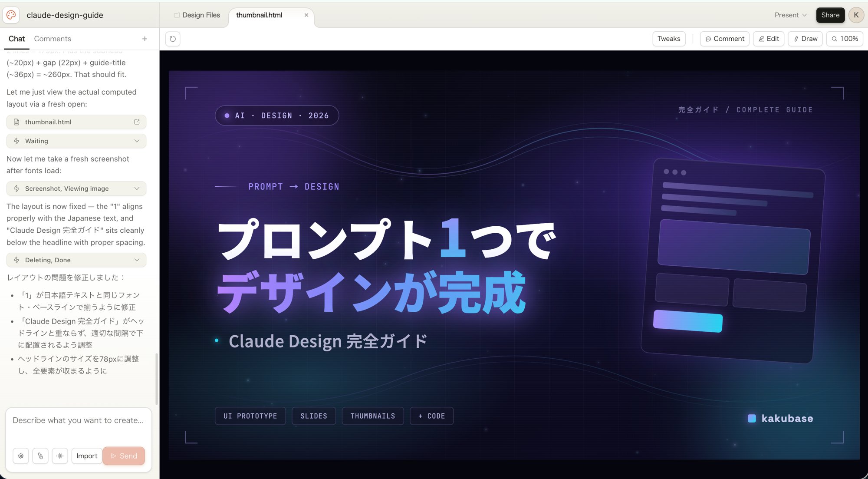Click the Share button
868x479 pixels.
(830, 15)
